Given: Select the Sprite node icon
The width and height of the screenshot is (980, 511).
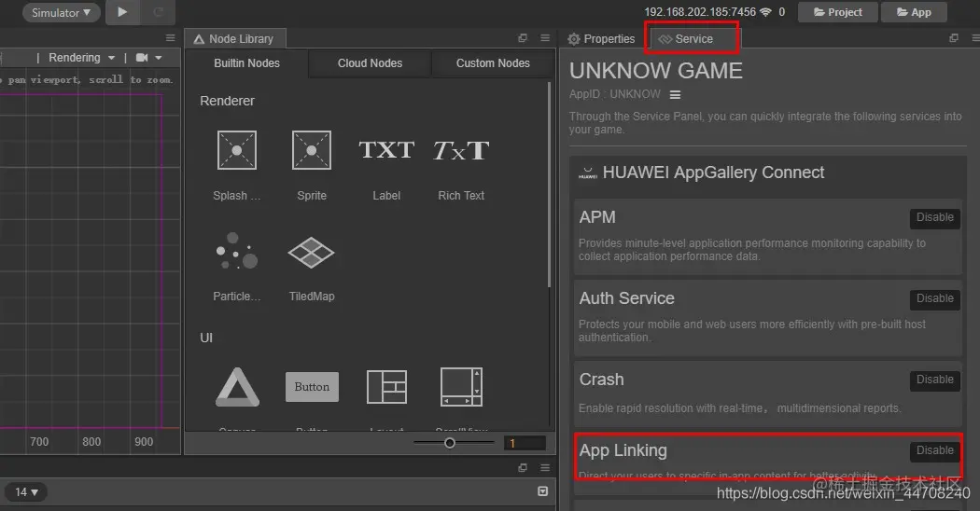Looking at the screenshot, I should point(312,150).
